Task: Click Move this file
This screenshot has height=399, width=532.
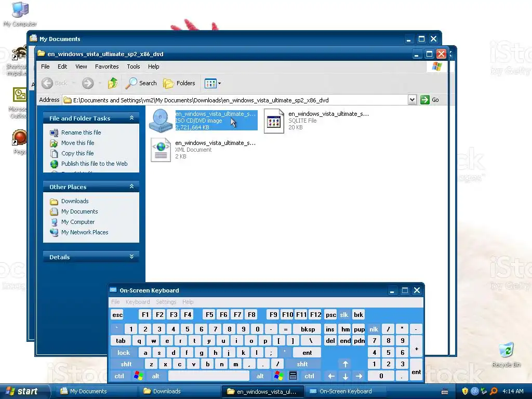Action: [x=78, y=143]
